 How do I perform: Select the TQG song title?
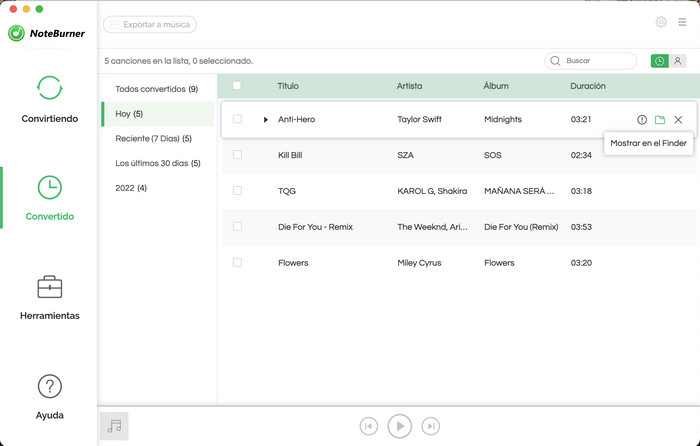[287, 191]
